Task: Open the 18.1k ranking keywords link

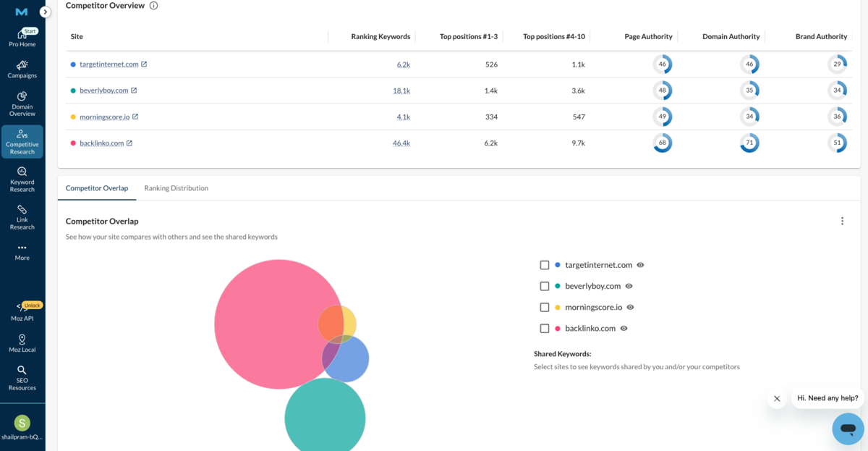Action: tap(401, 90)
